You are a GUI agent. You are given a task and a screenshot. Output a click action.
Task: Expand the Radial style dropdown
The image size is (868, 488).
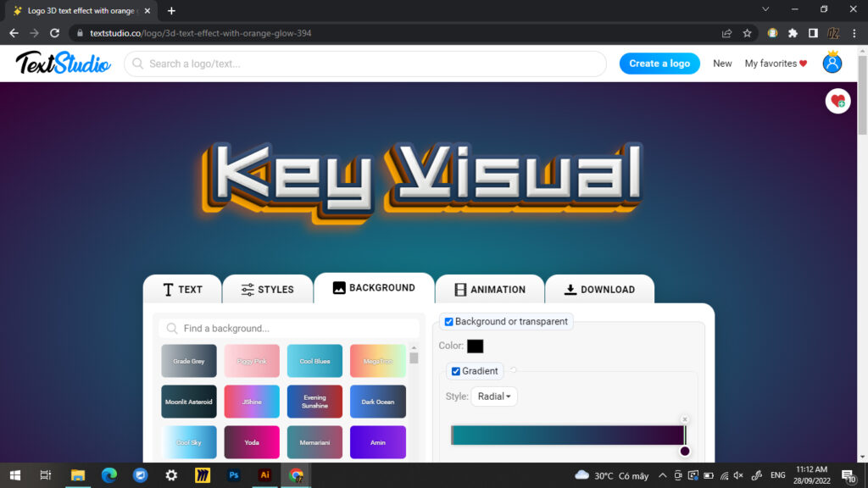pos(493,396)
